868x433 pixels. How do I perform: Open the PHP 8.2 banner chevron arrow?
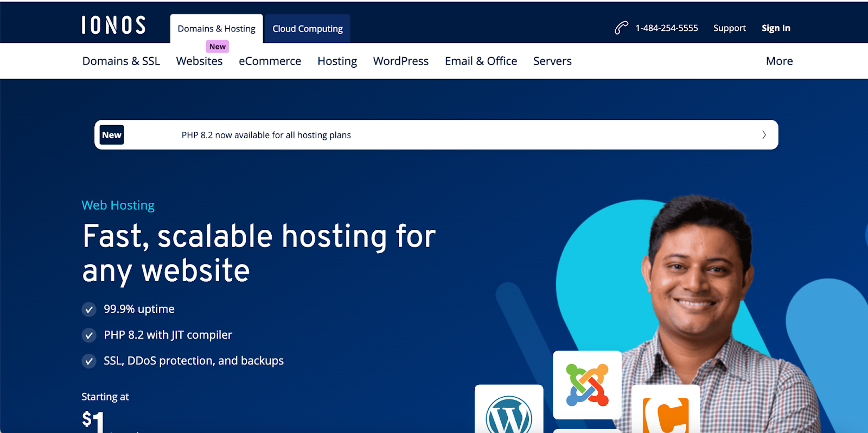click(764, 135)
